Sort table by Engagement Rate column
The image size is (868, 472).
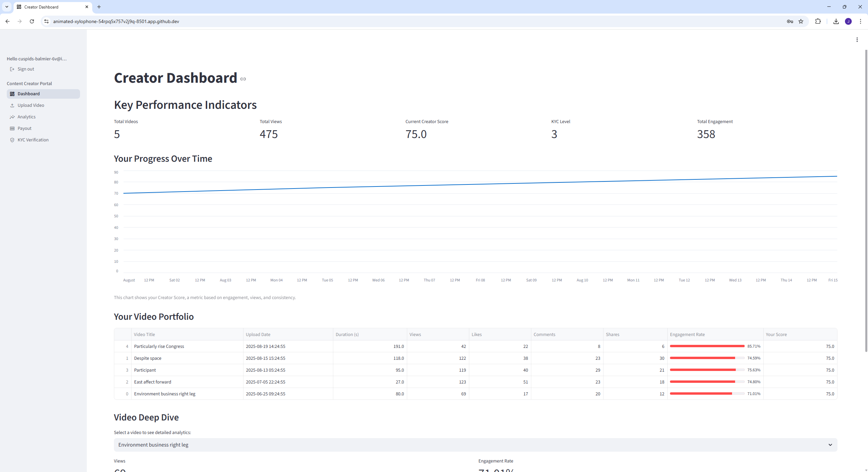point(687,334)
